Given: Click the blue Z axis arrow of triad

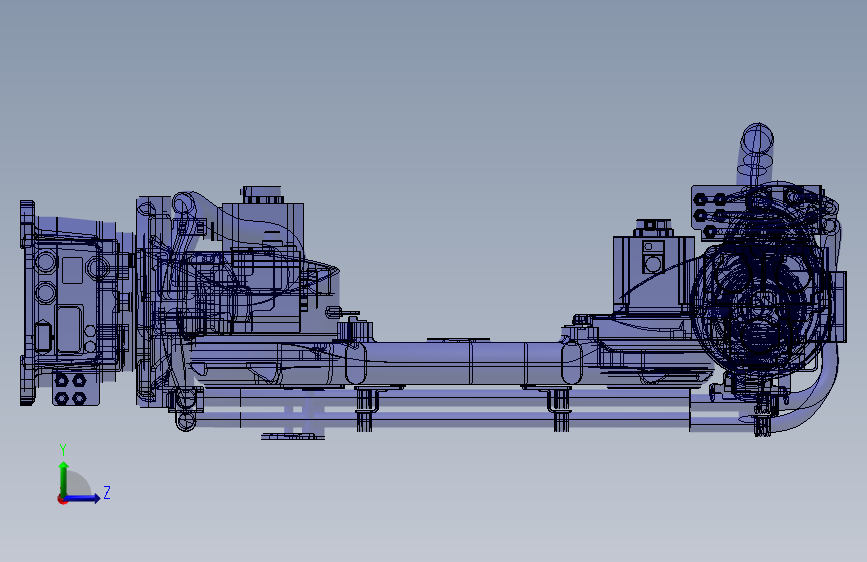Looking at the screenshot, I should point(83,498).
